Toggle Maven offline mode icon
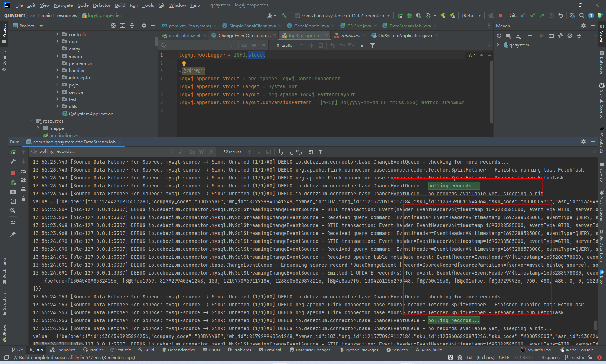The height and width of the screenshot is (364, 606). coord(561,36)
